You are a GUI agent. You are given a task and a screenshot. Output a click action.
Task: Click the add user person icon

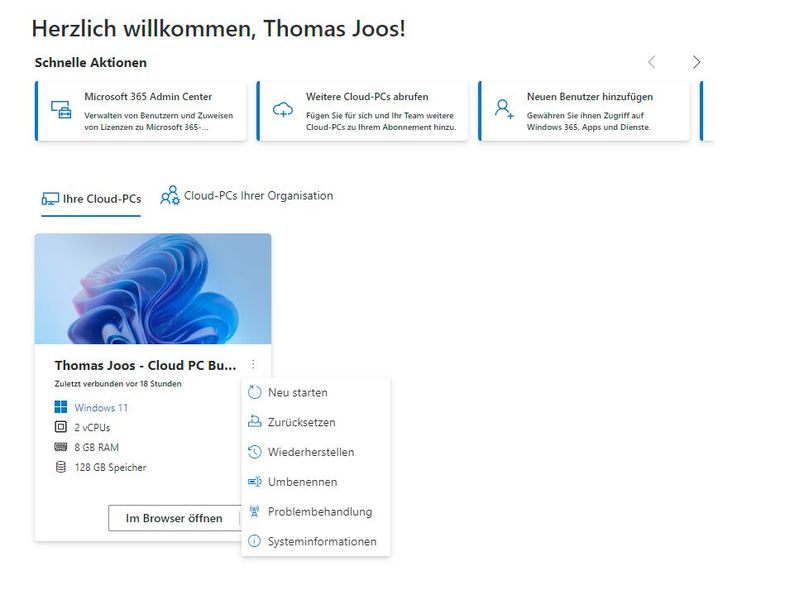[x=504, y=109]
